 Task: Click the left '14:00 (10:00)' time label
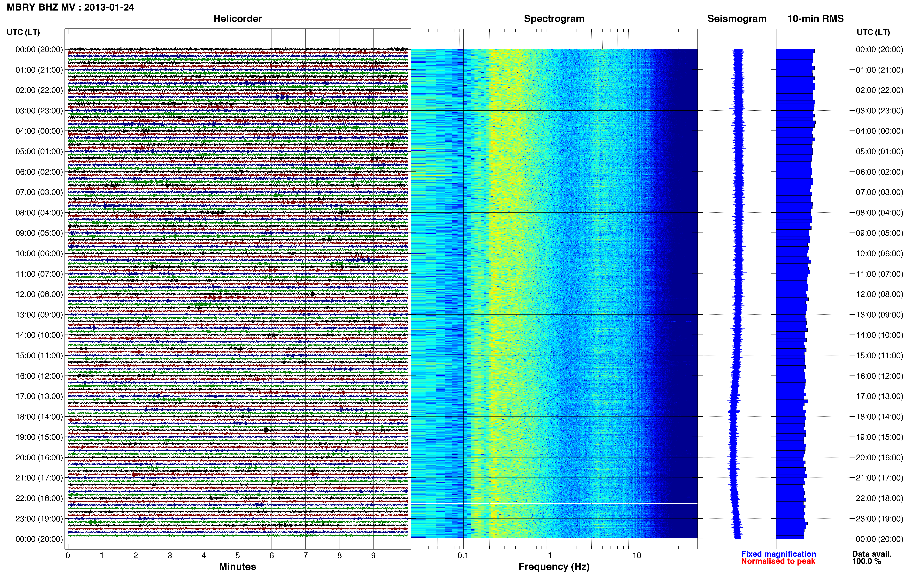(39, 335)
